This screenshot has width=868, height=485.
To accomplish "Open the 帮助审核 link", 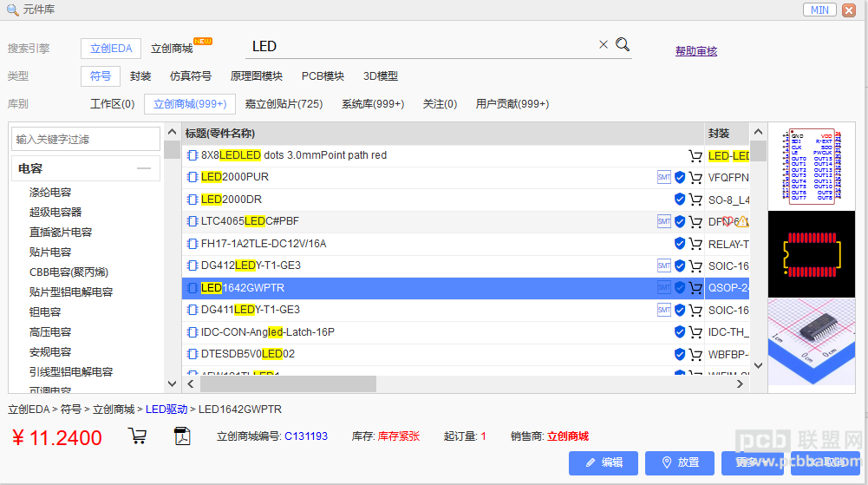I will pyautogui.click(x=696, y=51).
